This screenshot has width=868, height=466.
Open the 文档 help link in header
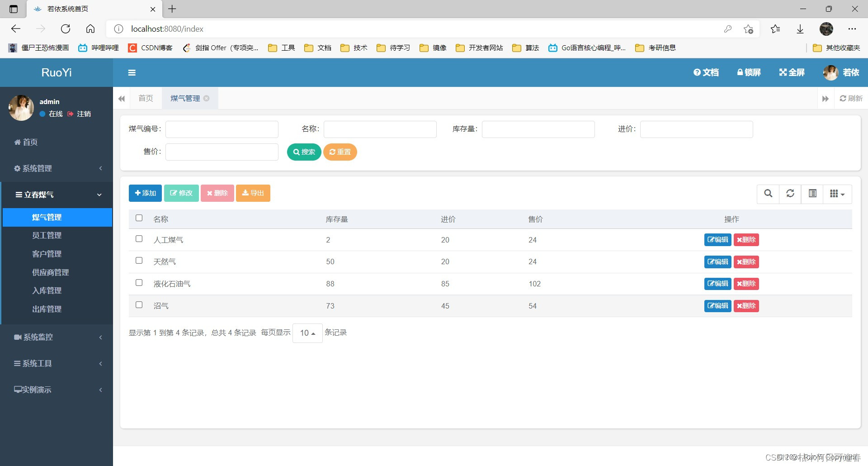point(706,72)
